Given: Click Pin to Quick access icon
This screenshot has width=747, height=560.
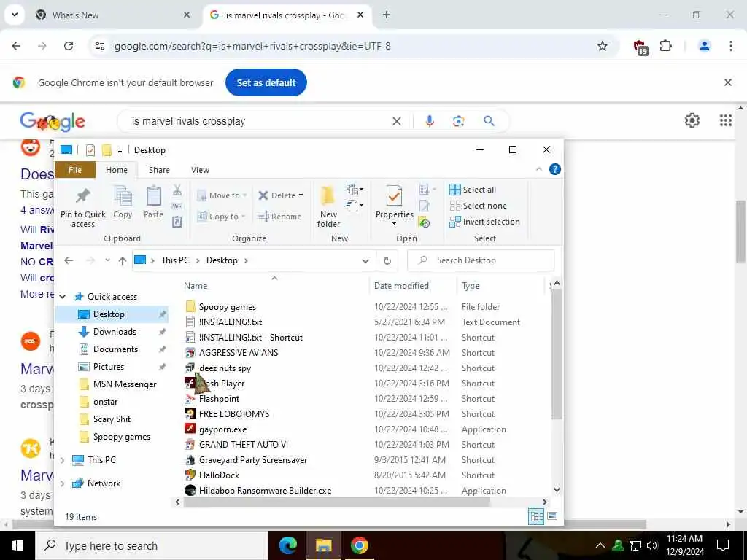Looking at the screenshot, I should pos(83,195).
